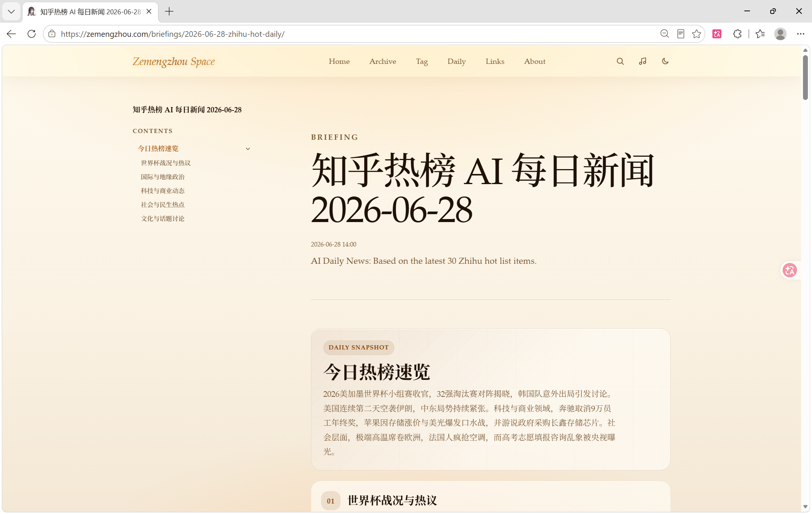Select the active browser tab
Viewport: 812px width, 514px height.
click(x=90, y=12)
